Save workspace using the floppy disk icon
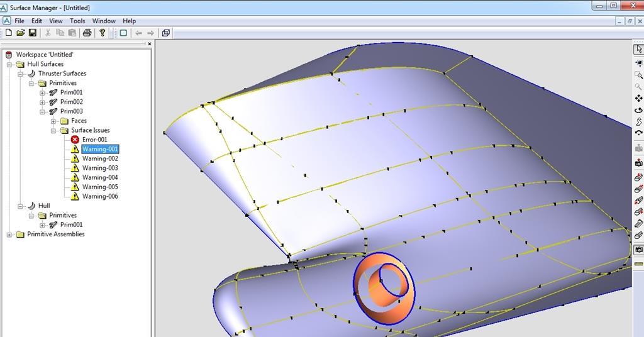This screenshot has height=337, width=644. pyautogui.click(x=32, y=33)
